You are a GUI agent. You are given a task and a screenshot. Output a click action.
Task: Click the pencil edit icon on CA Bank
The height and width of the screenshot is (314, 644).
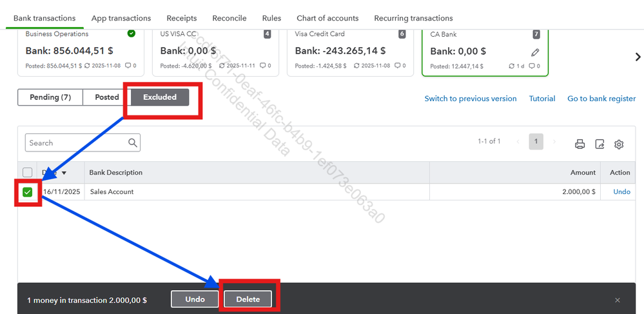point(535,52)
